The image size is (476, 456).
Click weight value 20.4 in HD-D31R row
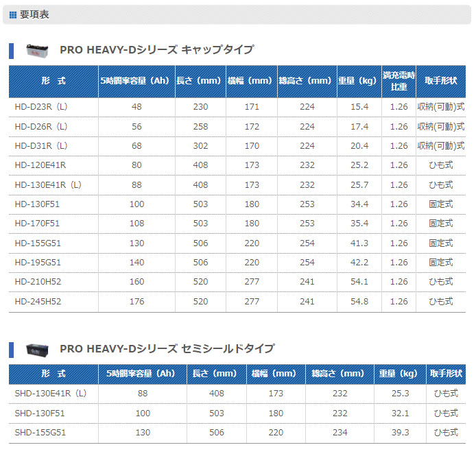point(359,146)
